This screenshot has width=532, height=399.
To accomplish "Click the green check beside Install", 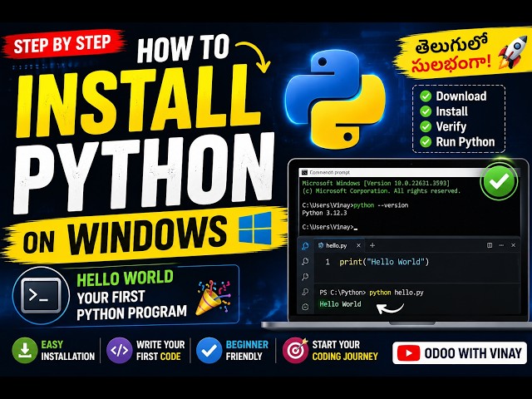I will click(x=426, y=111).
